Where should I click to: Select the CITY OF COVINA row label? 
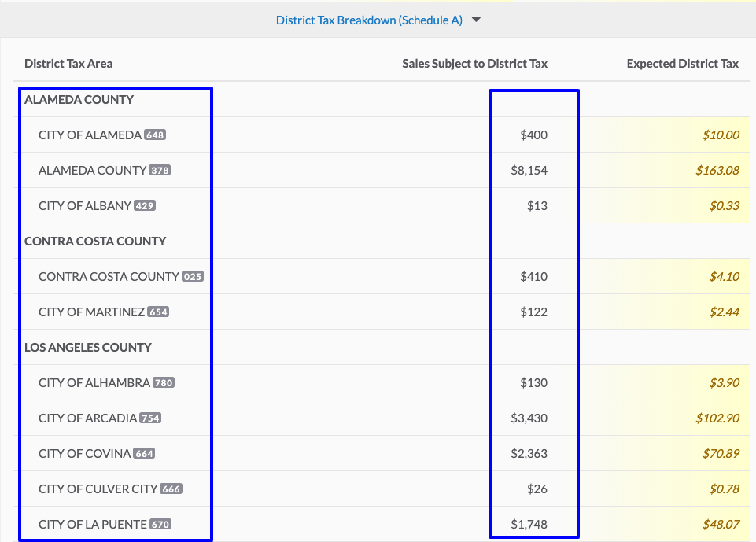click(x=85, y=454)
